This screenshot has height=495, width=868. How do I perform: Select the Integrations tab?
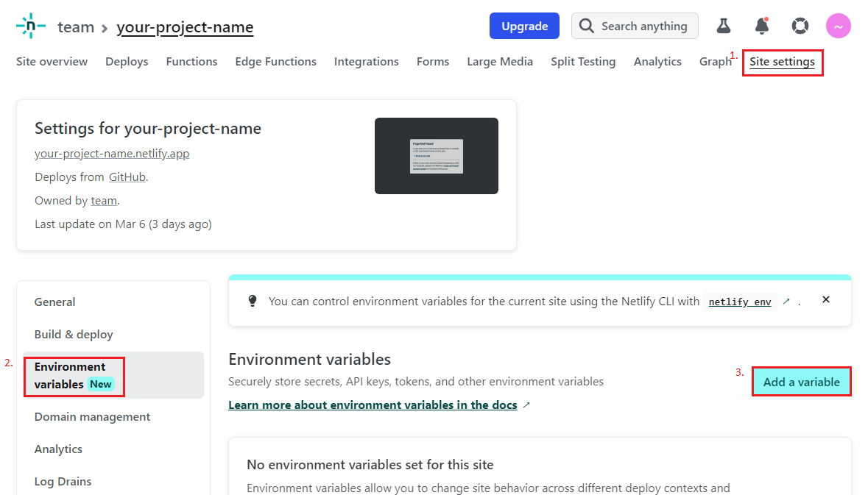coord(366,62)
